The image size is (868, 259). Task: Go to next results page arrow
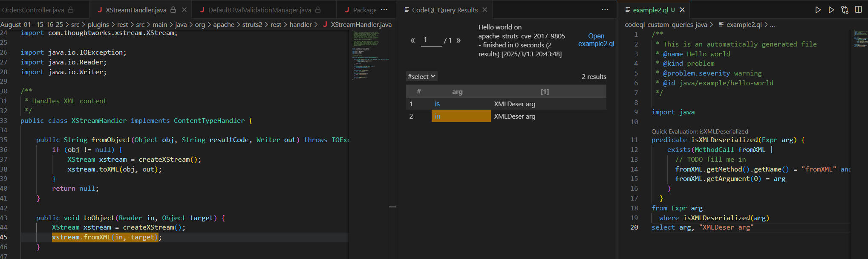(459, 41)
